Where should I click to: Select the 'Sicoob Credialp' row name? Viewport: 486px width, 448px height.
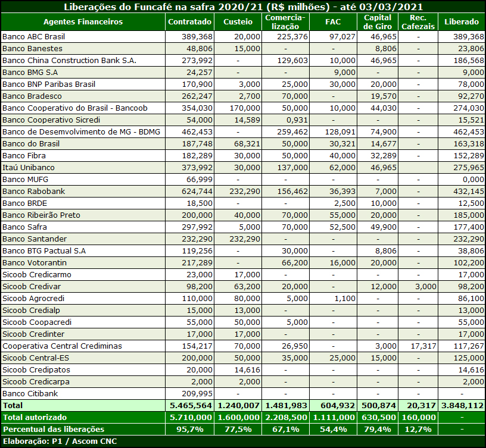click(32, 310)
